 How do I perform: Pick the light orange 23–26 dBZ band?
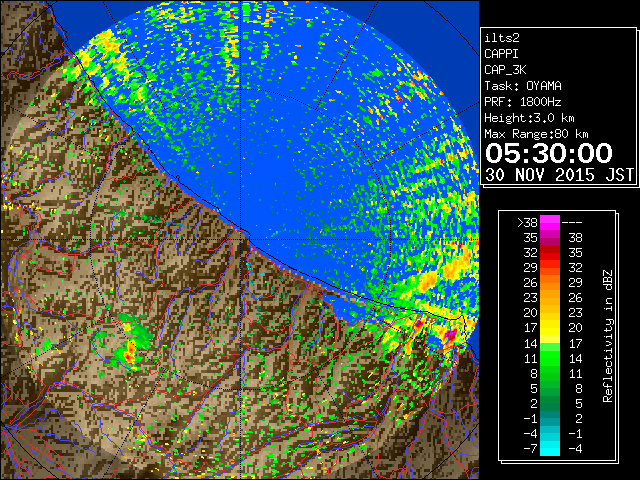[x=550, y=298]
